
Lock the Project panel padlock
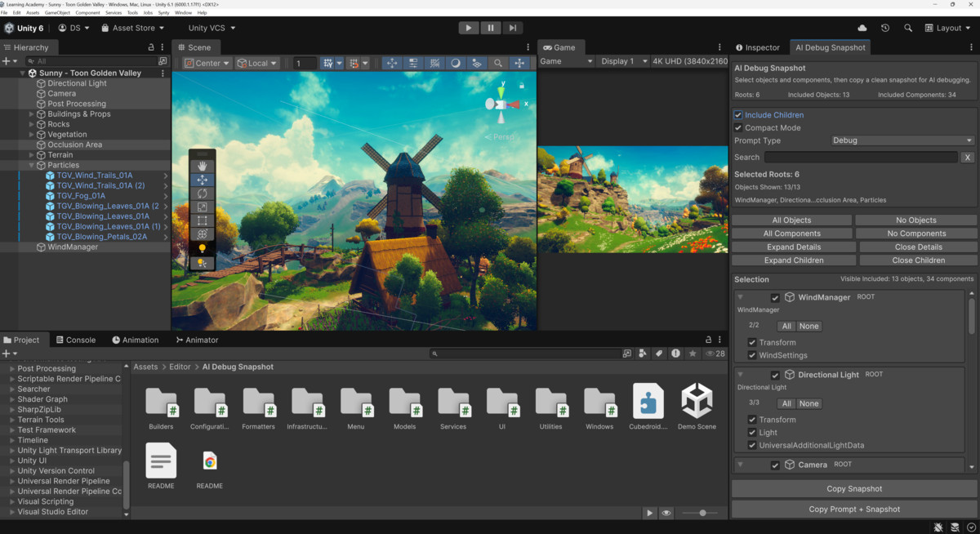click(709, 340)
